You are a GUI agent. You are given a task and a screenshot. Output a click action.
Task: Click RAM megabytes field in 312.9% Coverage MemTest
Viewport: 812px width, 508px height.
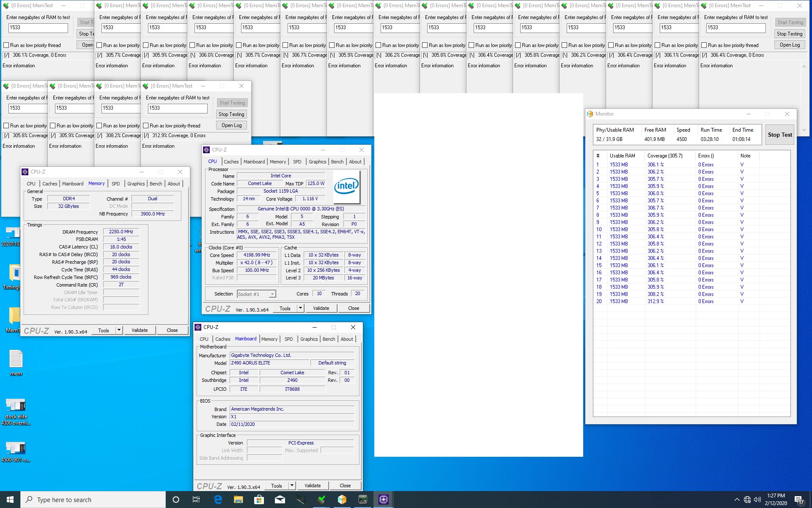(x=178, y=108)
